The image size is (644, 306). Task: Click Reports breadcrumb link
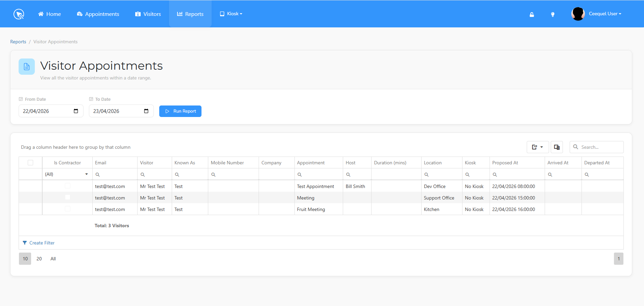(18, 42)
